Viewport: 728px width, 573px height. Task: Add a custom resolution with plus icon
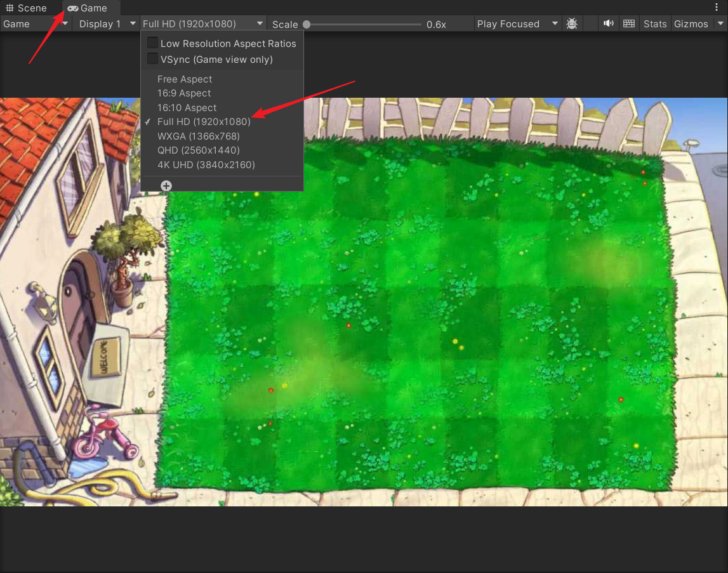click(166, 186)
